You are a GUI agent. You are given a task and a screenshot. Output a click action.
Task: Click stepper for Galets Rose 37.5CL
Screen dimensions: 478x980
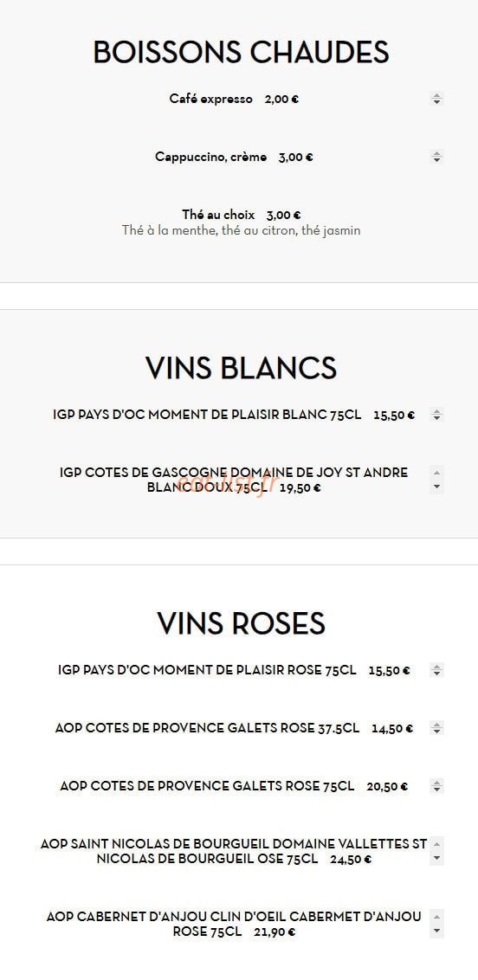point(436,728)
